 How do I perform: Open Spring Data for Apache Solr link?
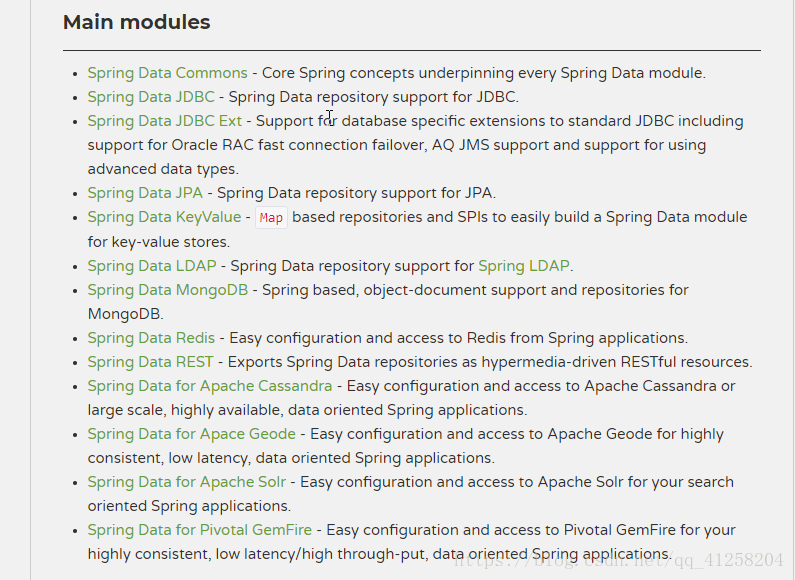click(x=187, y=482)
